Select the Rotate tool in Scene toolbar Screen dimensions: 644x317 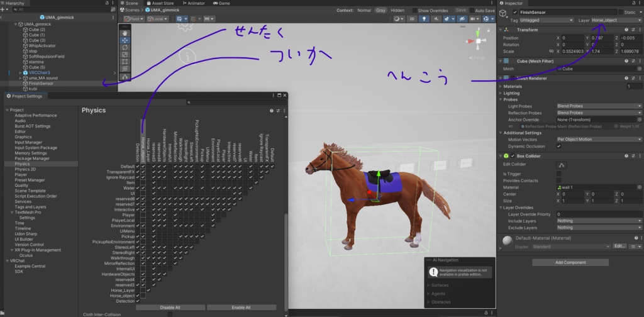[125, 47]
